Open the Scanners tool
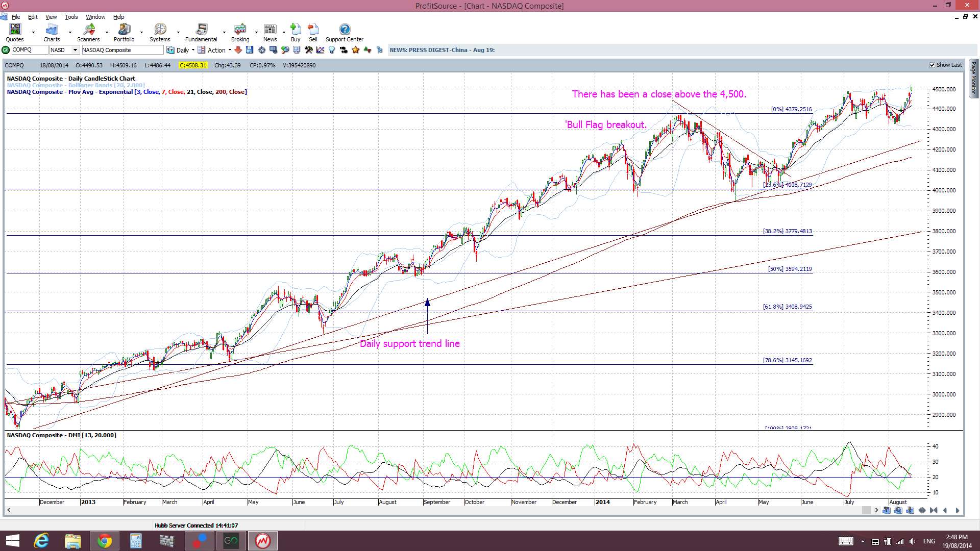This screenshot has height=551, width=980. coord(88,33)
